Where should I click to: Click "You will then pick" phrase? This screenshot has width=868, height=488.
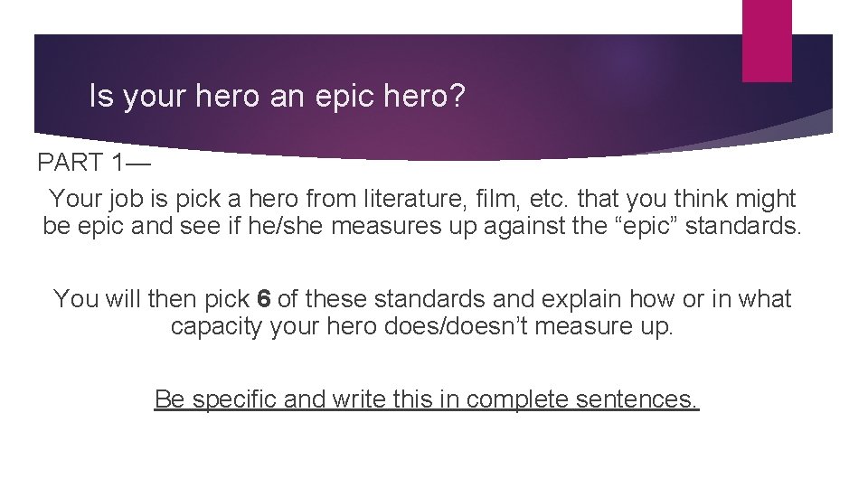tap(151, 298)
